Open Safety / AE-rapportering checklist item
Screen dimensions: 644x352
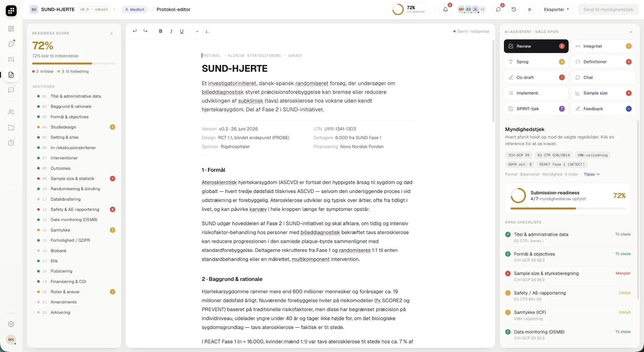568,296
